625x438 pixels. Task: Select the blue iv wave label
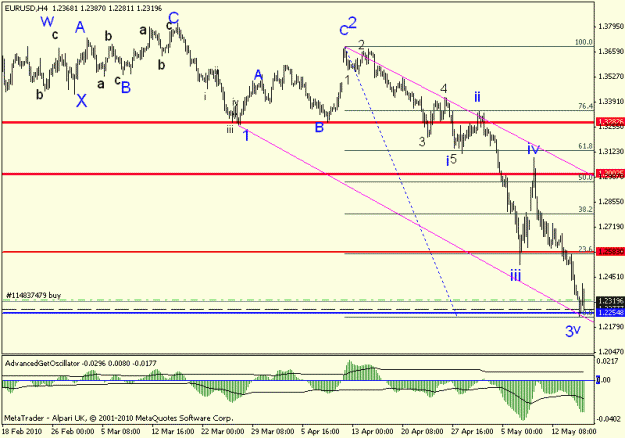pyautogui.click(x=533, y=149)
